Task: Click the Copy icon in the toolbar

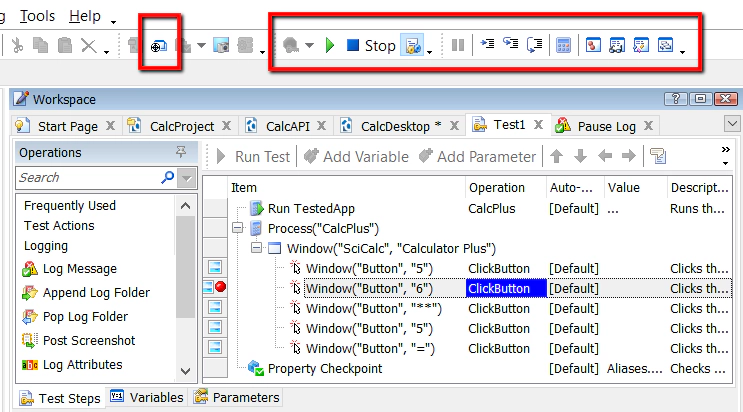Action: (x=40, y=46)
